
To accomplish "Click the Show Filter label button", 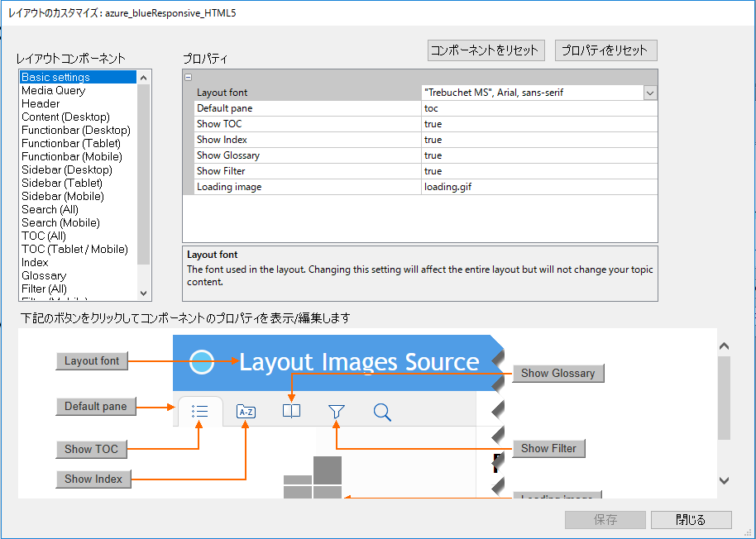I will click(x=548, y=449).
